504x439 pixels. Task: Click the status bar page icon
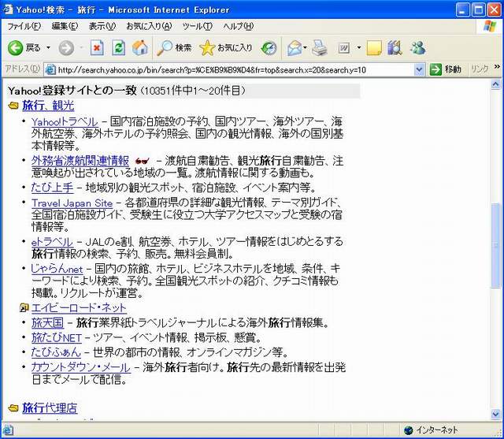[8, 430]
